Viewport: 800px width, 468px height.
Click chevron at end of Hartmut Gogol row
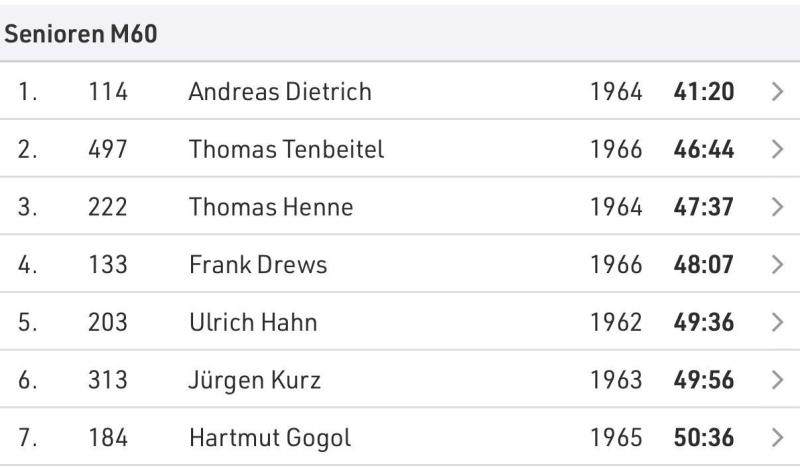coord(777,437)
